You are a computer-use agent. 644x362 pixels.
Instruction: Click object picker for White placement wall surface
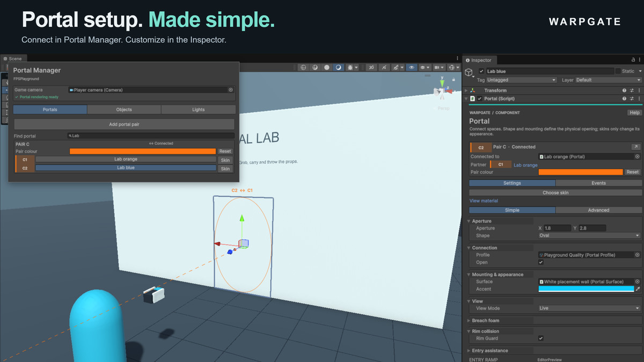point(637,282)
